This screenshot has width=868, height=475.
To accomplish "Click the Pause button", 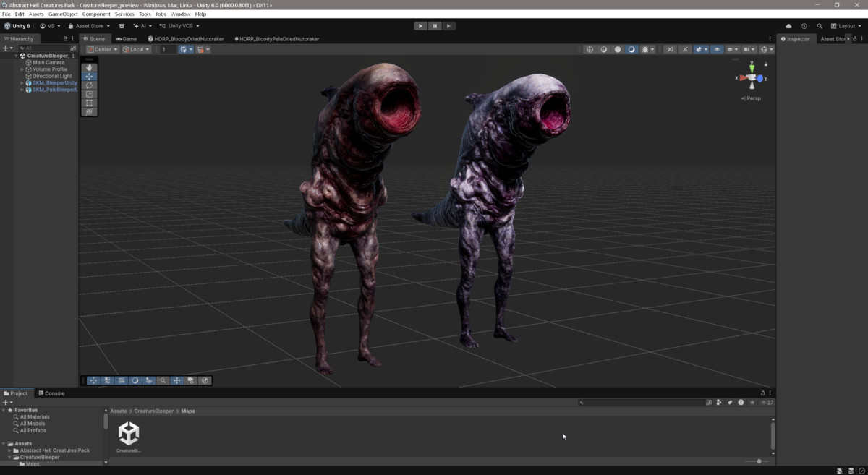I will (x=435, y=26).
